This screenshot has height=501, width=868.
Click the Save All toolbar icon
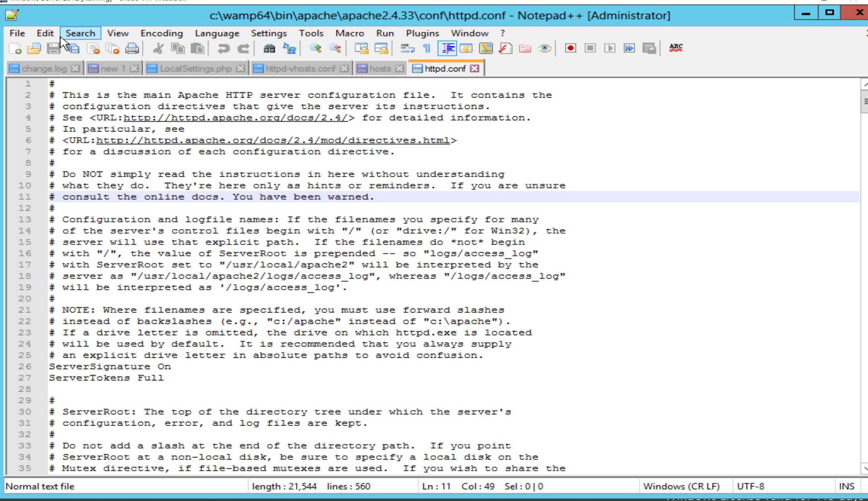pyautogui.click(x=73, y=48)
